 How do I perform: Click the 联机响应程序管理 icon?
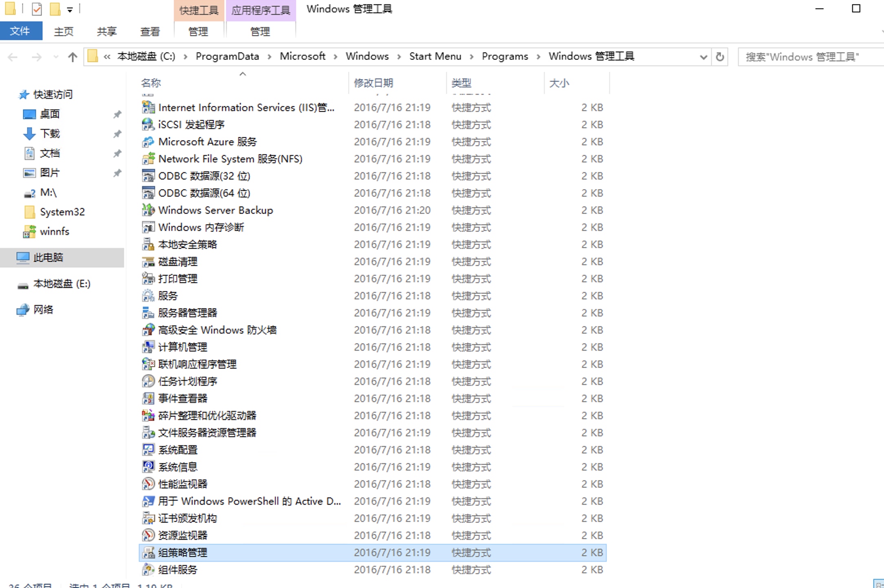[x=148, y=364]
